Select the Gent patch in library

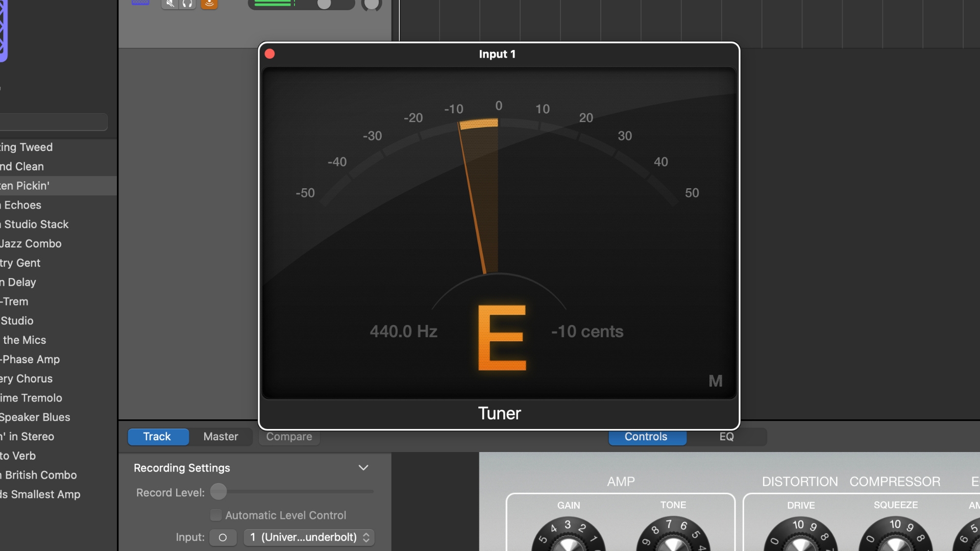click(58, 263)
